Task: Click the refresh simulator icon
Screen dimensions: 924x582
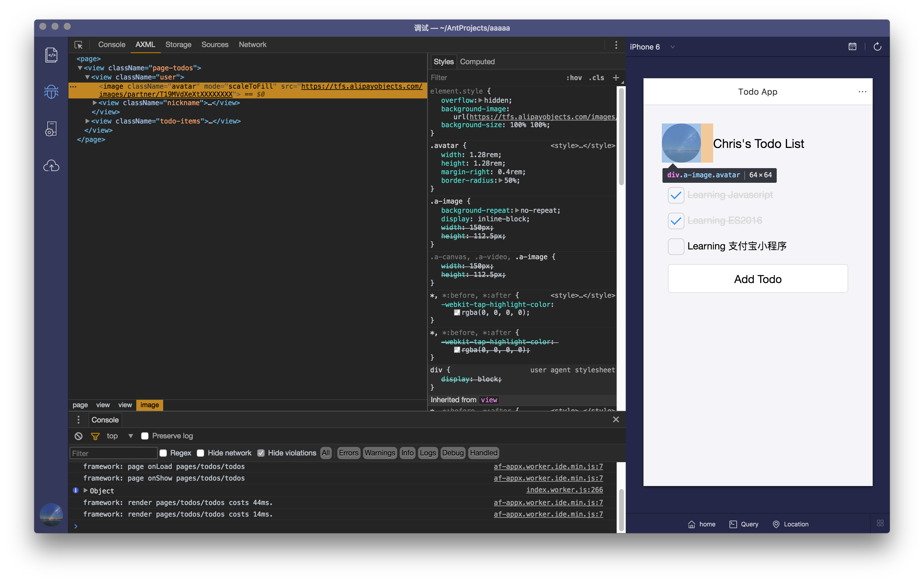Action: click(877, 47)
